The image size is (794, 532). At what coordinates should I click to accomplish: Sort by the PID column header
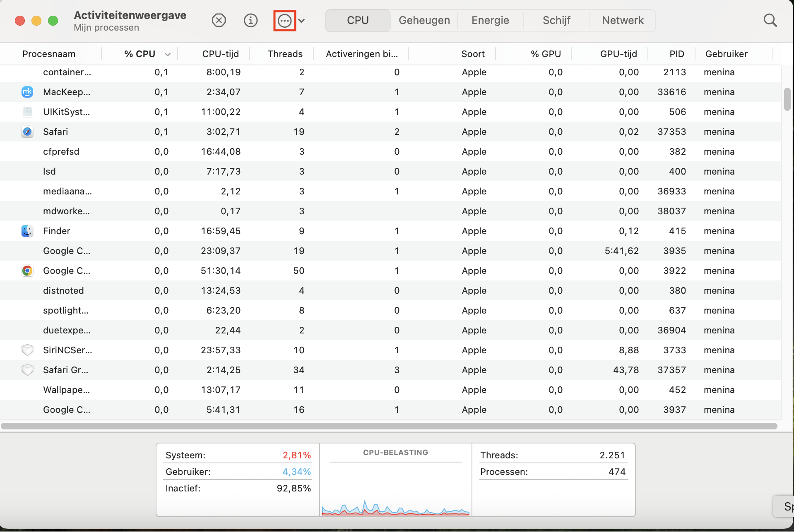click(x=676, y=54)
